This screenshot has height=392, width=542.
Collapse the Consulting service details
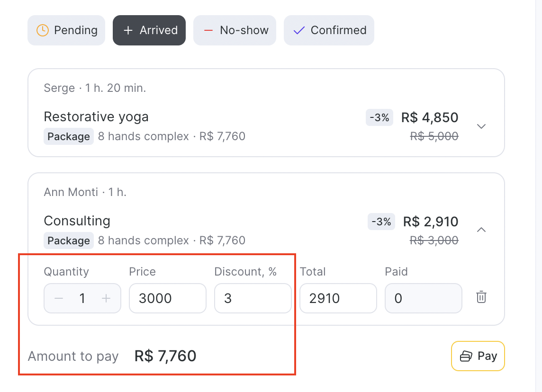[x=481, y=230]
